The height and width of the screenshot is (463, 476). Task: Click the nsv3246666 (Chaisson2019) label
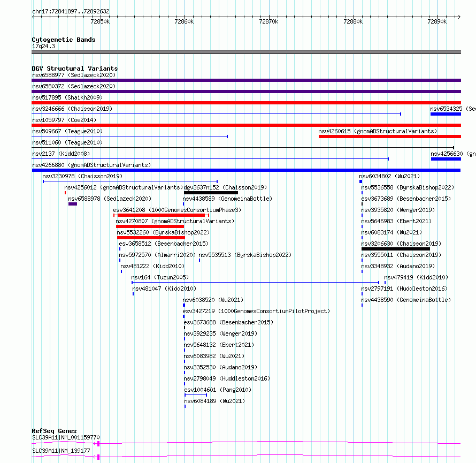[x=72, y=109]
